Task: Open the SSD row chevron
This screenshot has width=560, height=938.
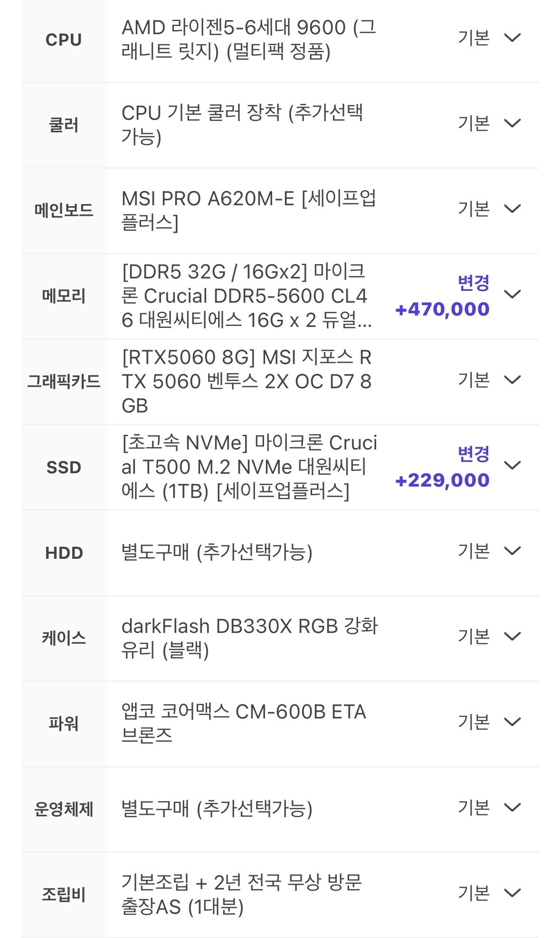Action: tap(512, 465)
